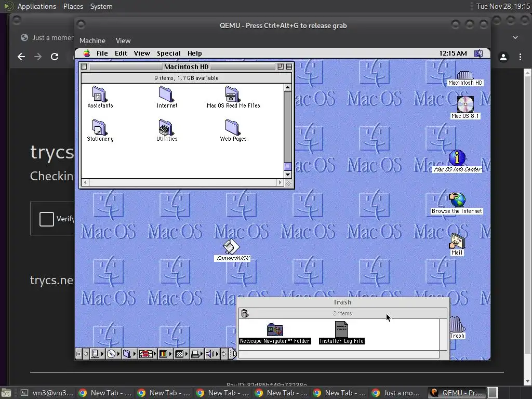Select the Stationery folder
This screenshot has width=532, height=399.
point(100,130)
